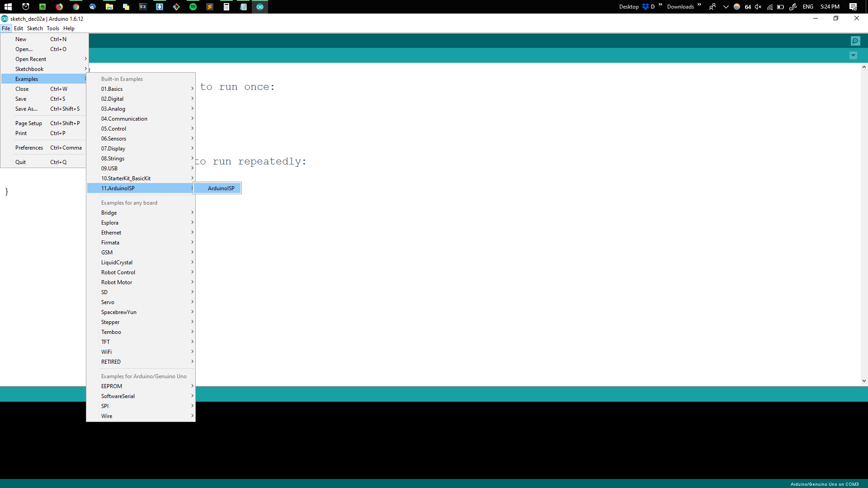The width and height of the screenshot is (868, 488).
Task: Click the muted volume icon
Action: click(x=758, y=7)
